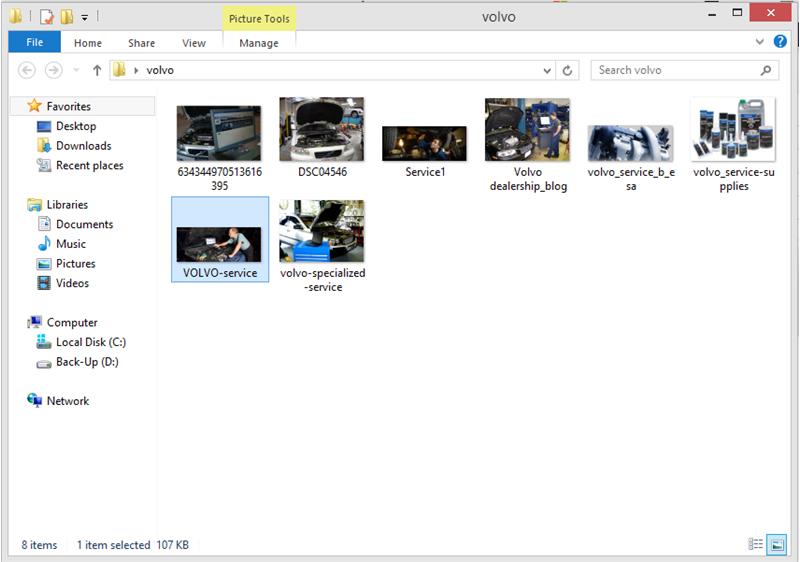The image size is (800, 562).
Task: Go up one level with the Up arrow
Action: [x=97, y=70]
